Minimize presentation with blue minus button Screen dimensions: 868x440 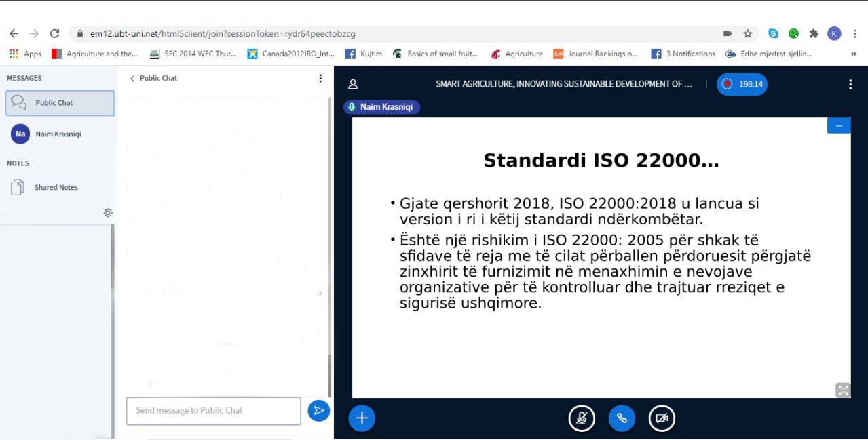pyautogui.click(x=839, y=125)
